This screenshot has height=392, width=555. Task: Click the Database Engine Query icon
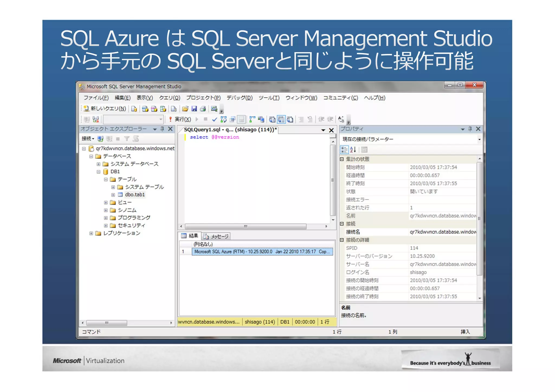click(x=134, y=109)
